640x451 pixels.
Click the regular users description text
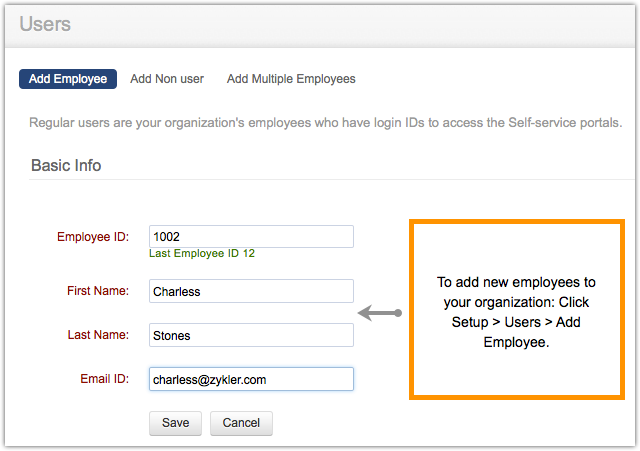point(326,122)
